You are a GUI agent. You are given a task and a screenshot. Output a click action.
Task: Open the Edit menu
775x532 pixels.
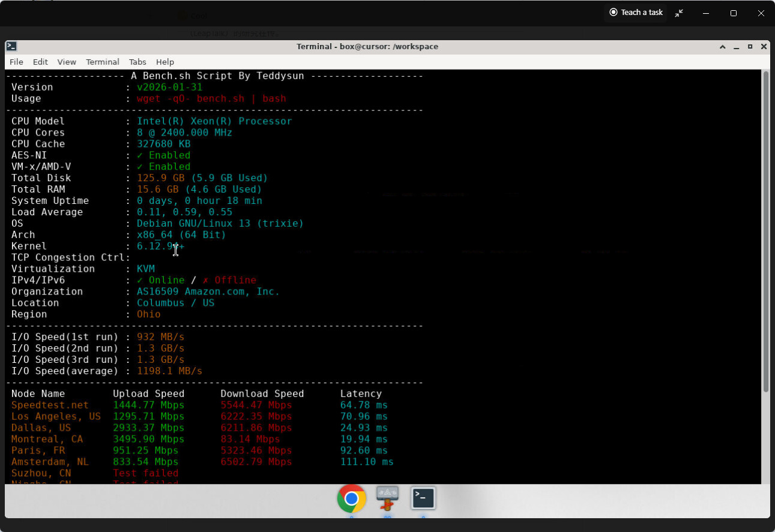click(x=40, y=62)
